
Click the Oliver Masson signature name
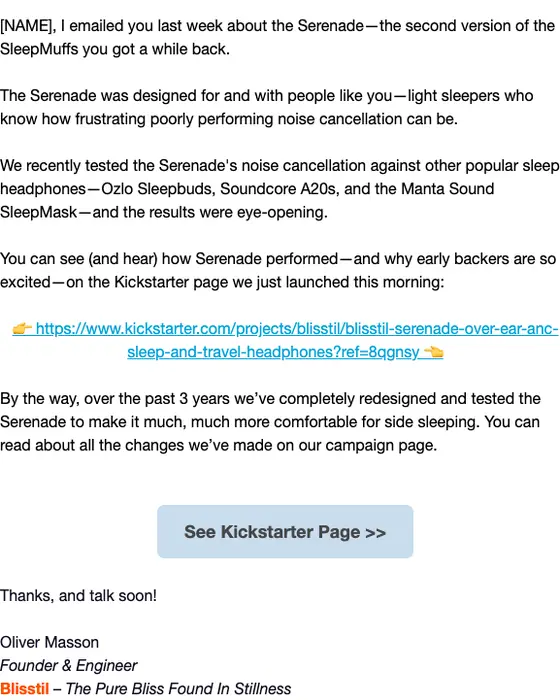(x=50, y=642)
